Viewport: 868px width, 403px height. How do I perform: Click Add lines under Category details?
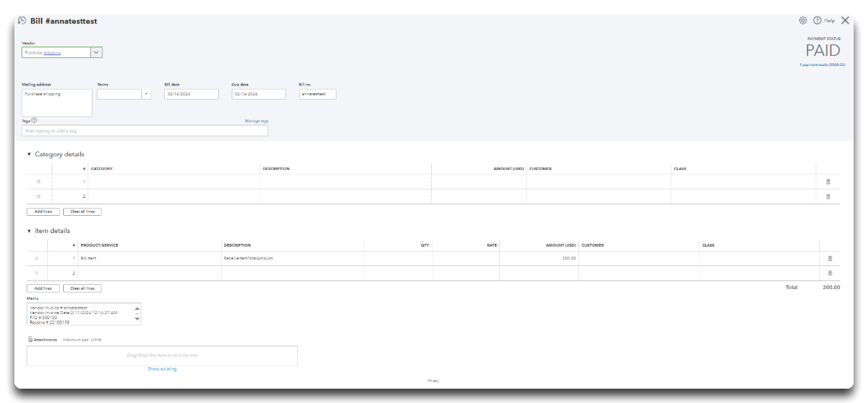[43, 212]
